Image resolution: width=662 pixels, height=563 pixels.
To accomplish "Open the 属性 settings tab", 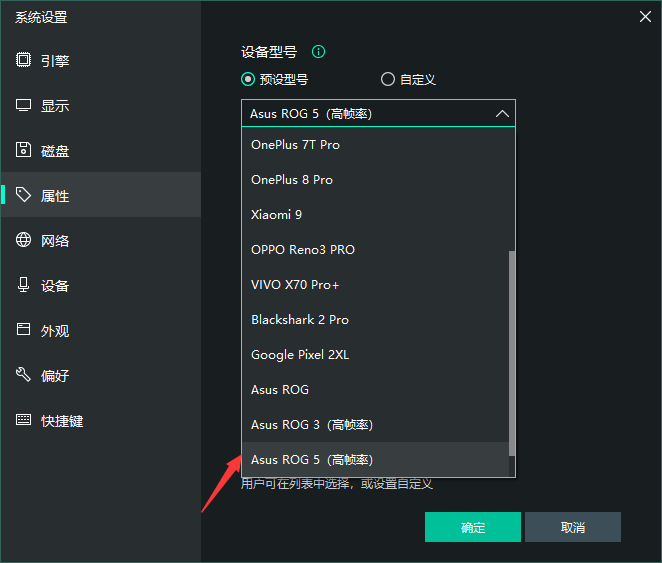I will (x=55, y=196).
